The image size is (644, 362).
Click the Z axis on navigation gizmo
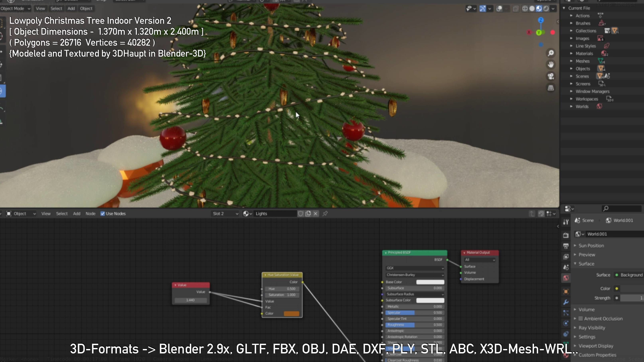point(541,20)
